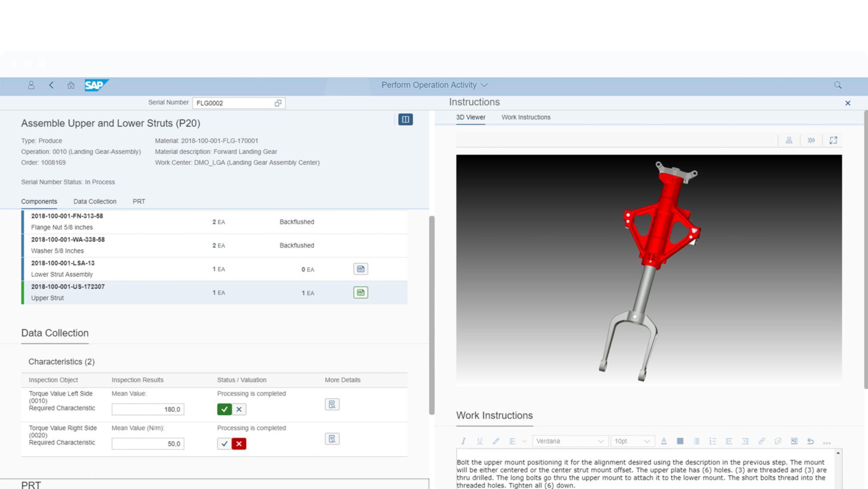
Task: Go back using the header arrow
Action: pyautogui.click(x=52, y=85)
